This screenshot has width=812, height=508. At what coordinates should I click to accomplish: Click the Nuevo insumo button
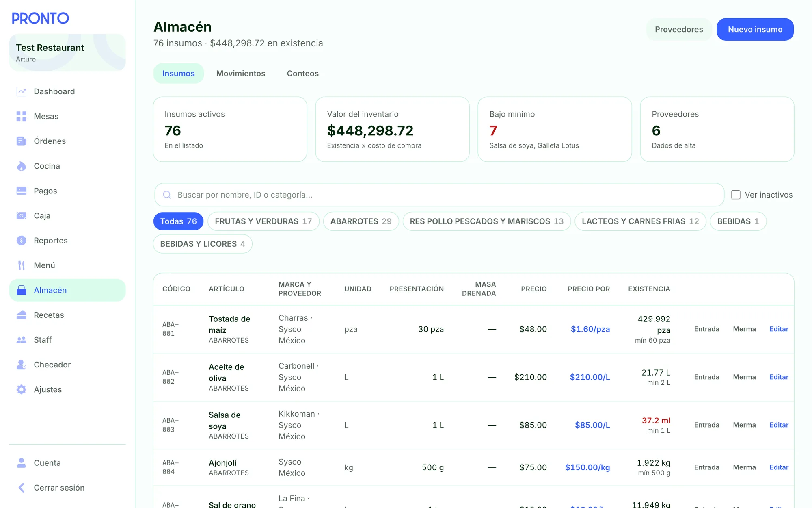tap(755, 29)
